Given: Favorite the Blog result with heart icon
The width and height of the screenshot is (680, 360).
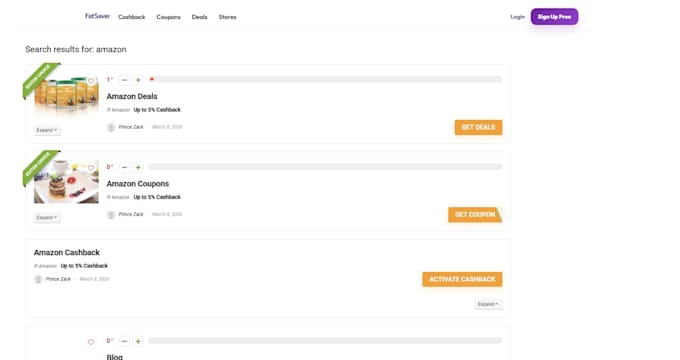Looking at the screenshot, I should 91,342.
